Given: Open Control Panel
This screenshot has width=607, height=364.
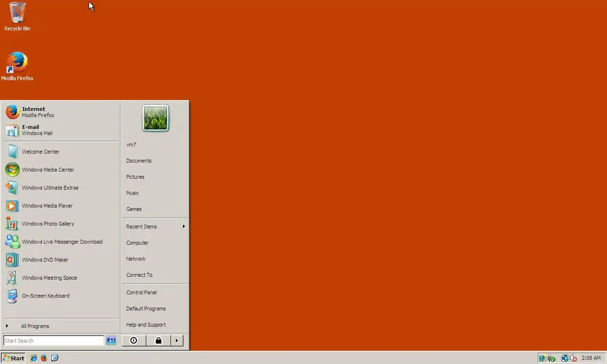Looking at the screenshot, I should (155, 292).
